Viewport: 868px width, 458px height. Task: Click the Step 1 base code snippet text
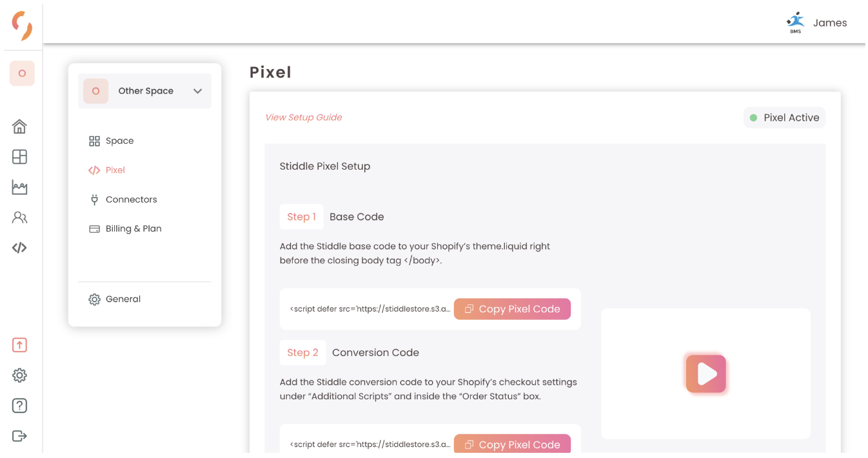pyautogui.click(x=370, y=309)
